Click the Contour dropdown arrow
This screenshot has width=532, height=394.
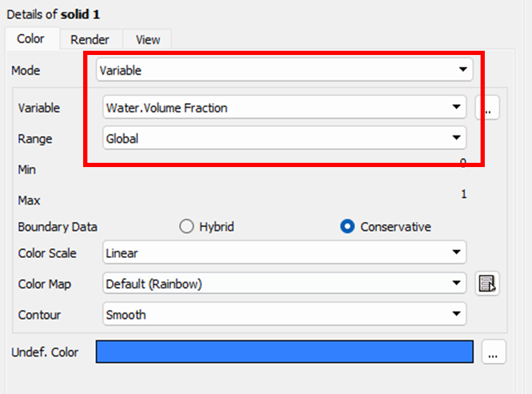(x=457, y=314)
